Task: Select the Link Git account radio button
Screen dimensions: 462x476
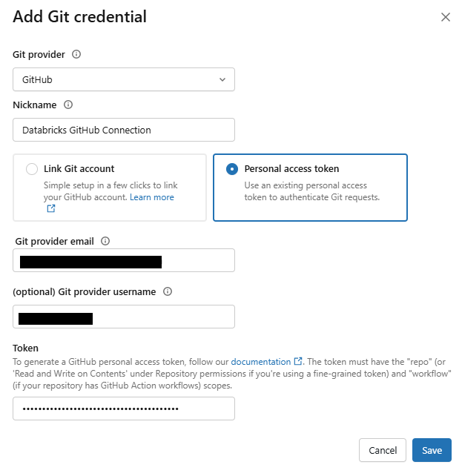Action: (x=32, y=169)
